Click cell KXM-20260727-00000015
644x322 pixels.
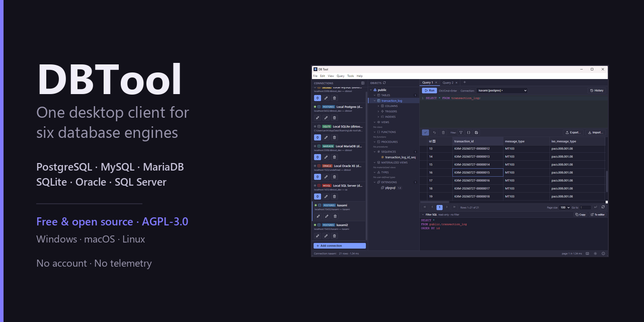[x=478, y=173]
